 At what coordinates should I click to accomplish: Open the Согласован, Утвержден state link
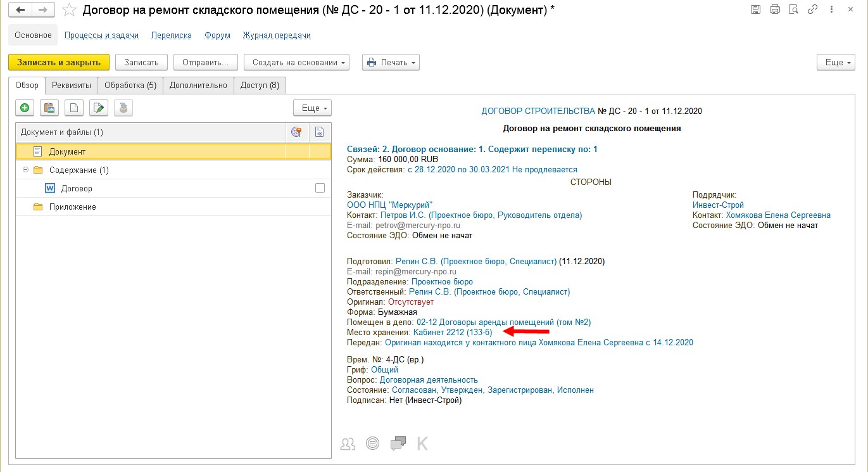click(x=493, y=390)
